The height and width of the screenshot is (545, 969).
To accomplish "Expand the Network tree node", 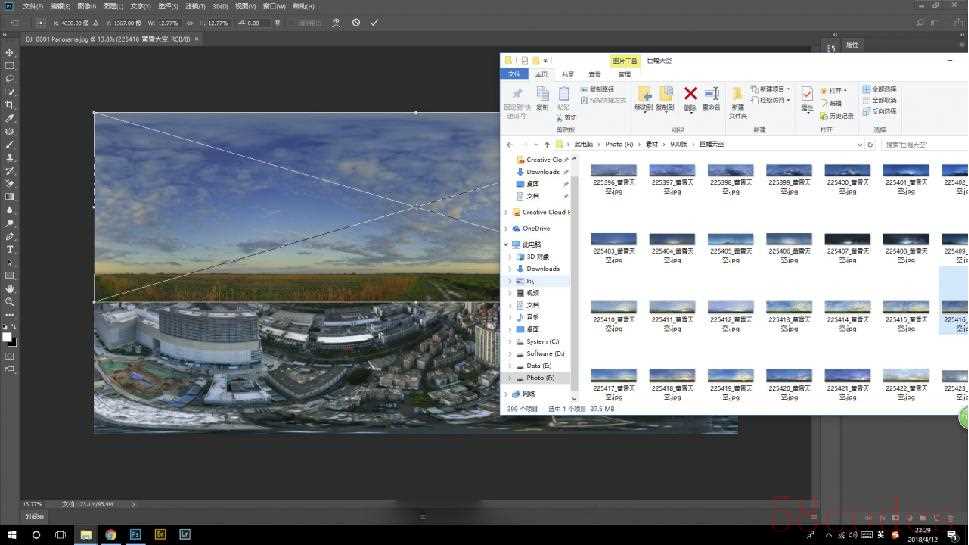I will click(506, 394).
